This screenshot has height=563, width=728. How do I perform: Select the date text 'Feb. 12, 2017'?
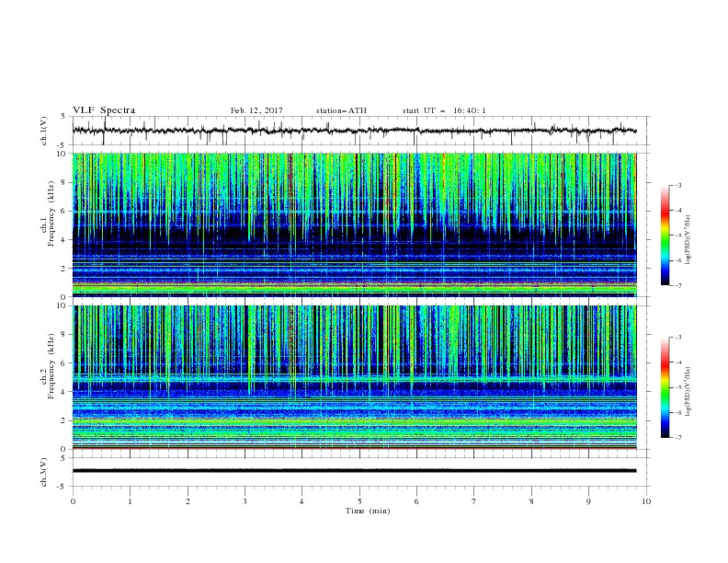coord(256,110)
